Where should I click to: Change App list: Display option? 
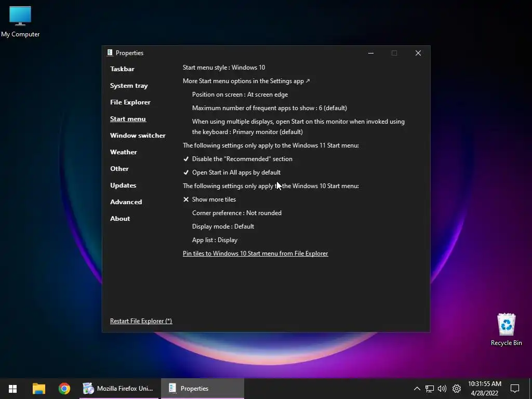[x=215, y=240]
